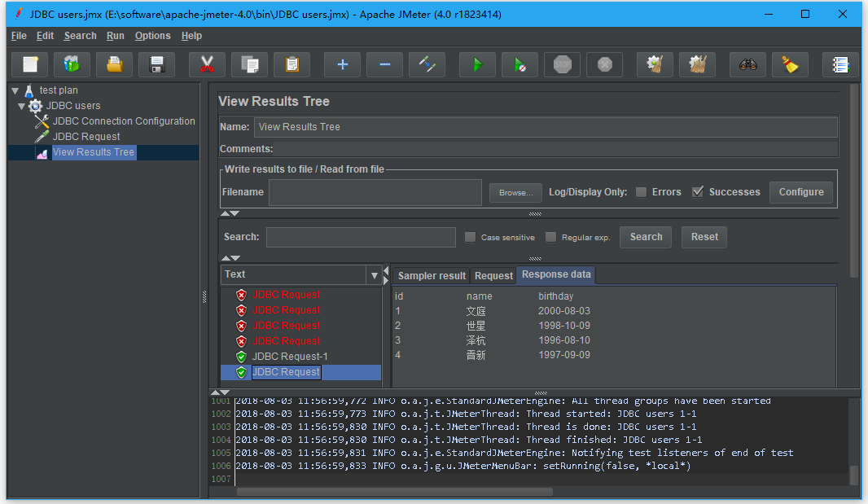Viewport: 868px width, 504px height.
Task: Enable the Errors only checkbox
Action: pos(642,192)
